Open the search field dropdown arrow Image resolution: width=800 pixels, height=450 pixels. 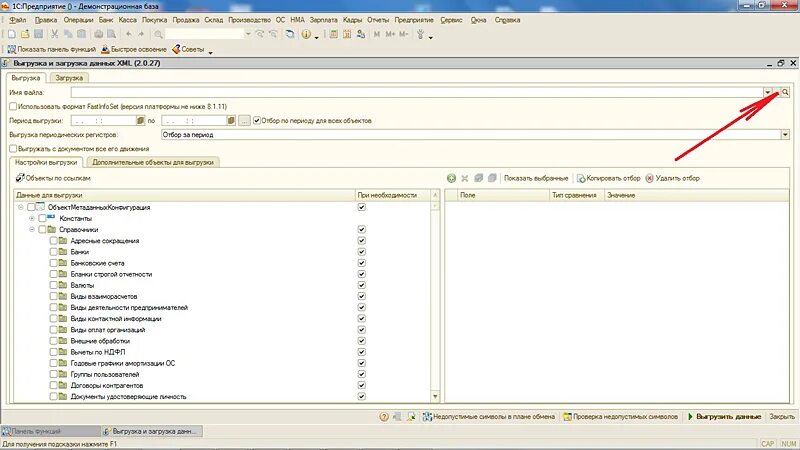pos(248,34)
